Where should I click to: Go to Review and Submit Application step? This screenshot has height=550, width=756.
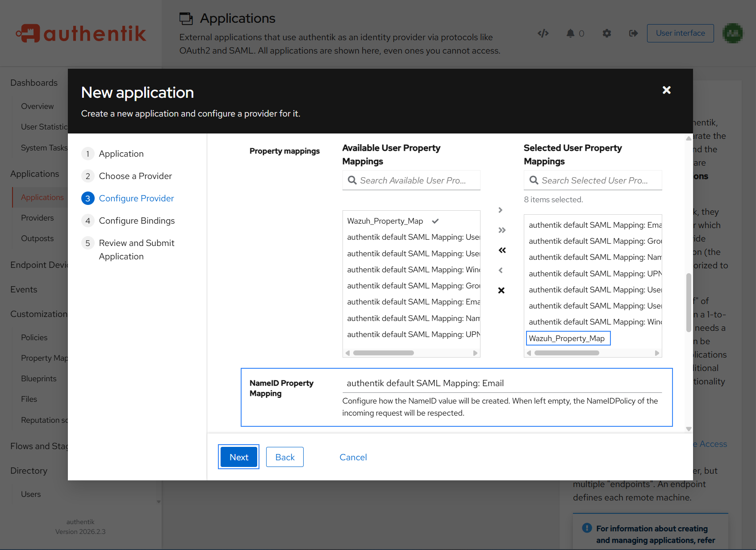point(137,250)
